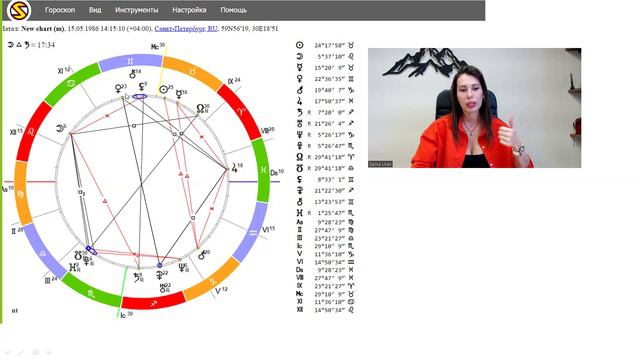Image resolution: width=640 pixels, height=360 pixels.
Task: Select the North Node glyph in the chart
Action: (x=200, y=109)
